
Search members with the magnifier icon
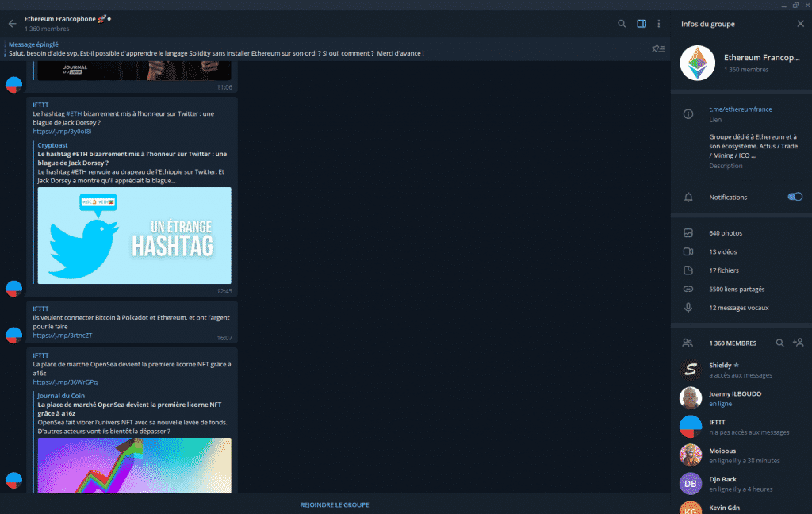pyautogui.click(x=779, y=343)
